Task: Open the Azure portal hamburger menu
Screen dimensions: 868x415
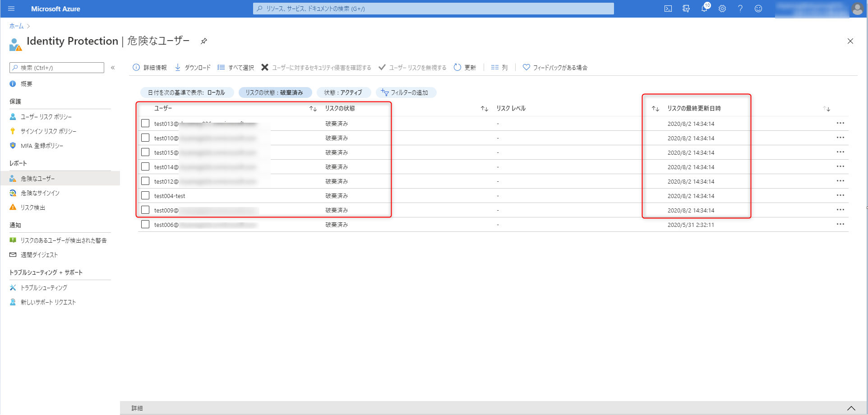Action: (x=11, y=9)
